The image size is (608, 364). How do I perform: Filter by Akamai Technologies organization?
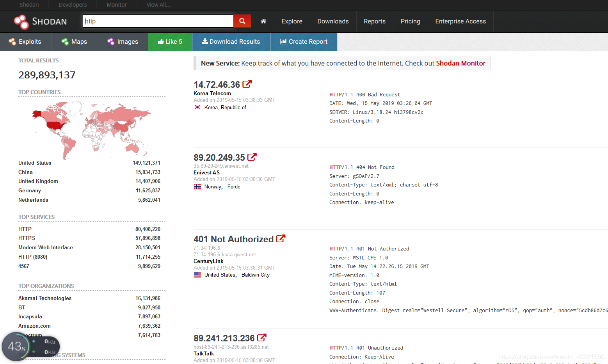(45, 298)
